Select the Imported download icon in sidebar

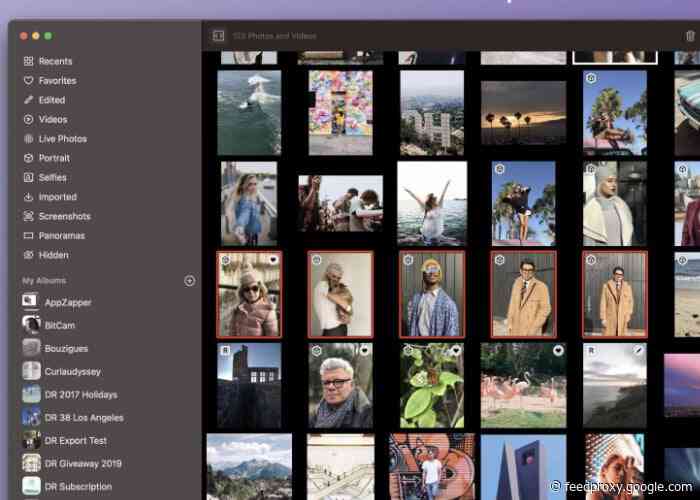29,197
